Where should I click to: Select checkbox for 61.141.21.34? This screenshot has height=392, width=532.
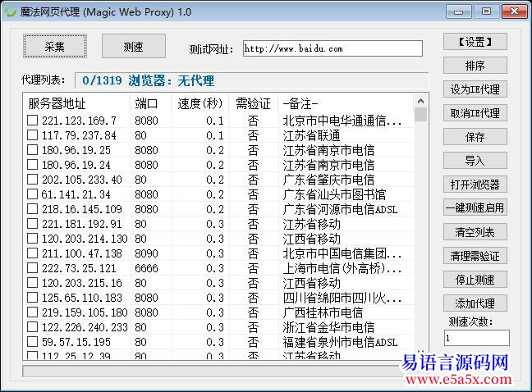click(33, 194)
